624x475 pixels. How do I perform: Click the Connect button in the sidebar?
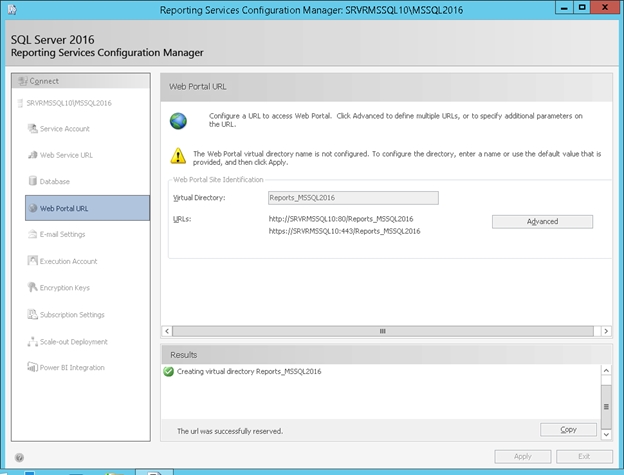(x=81, y=81)
